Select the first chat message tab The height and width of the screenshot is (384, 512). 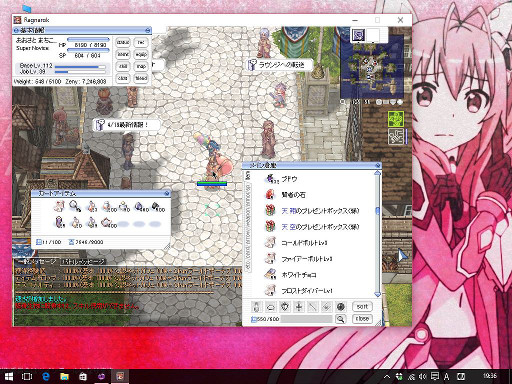(37, 262)
